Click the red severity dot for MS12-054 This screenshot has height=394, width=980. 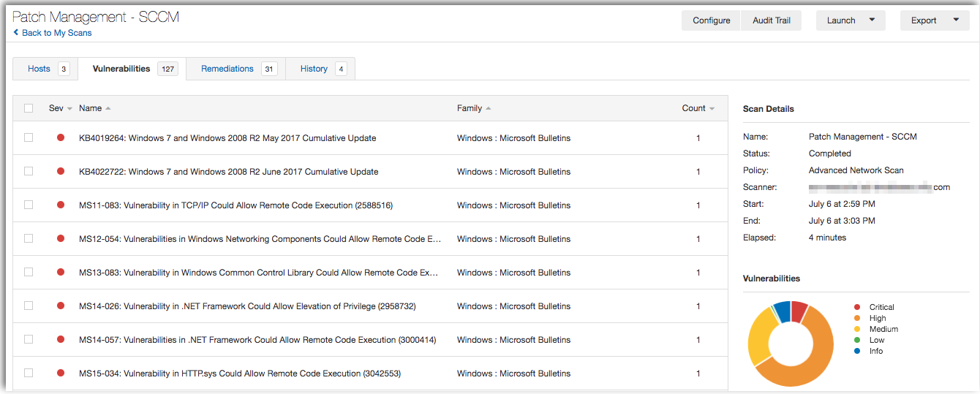coord(61,238)
